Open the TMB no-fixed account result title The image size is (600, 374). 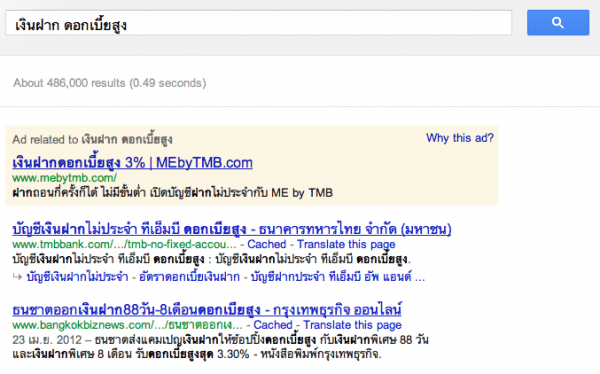pyautogui.click(x=232, y=229)
